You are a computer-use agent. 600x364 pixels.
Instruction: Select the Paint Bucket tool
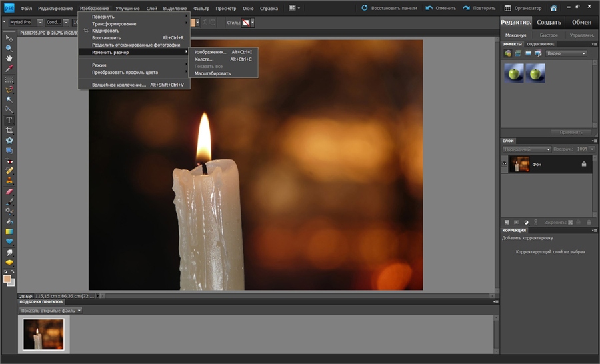coord(9,221)
